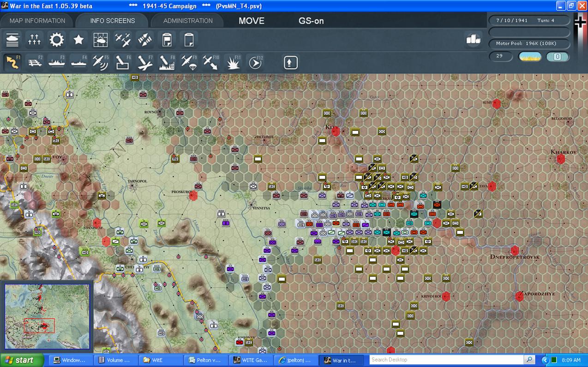This screenshot has height=367, width=588.
Task: Open the victory star icon
Action: pyautogui.click(x=79, y=40)
